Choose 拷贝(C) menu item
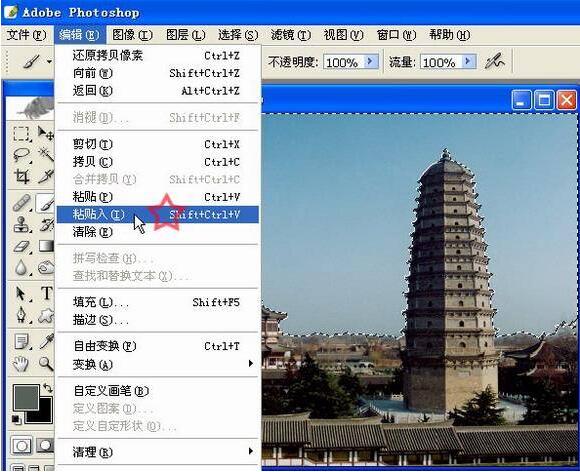Screen dimensions: 580x472 click(158, 162)
